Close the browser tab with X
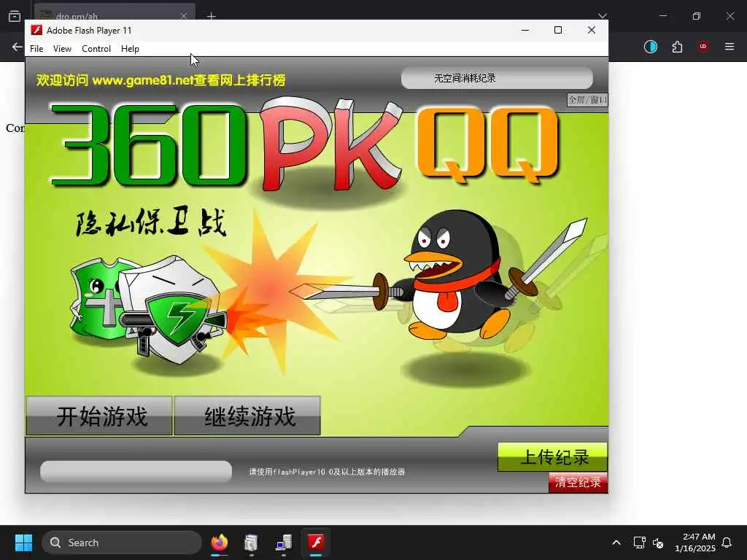 pos(184,16)
